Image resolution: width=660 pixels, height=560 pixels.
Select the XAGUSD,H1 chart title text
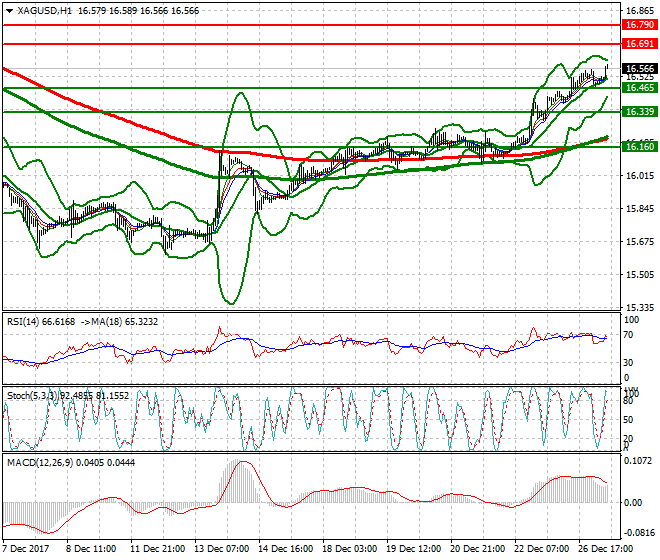pos(45,11)
